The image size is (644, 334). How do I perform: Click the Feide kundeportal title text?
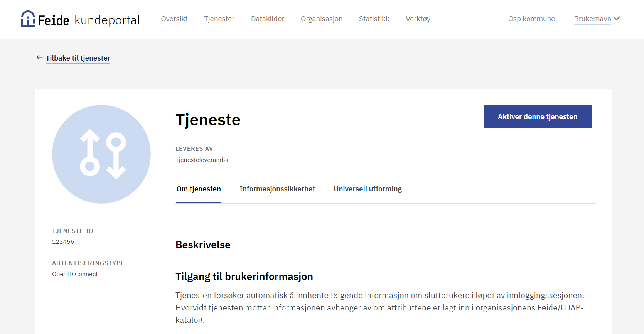tap(89, 20)
